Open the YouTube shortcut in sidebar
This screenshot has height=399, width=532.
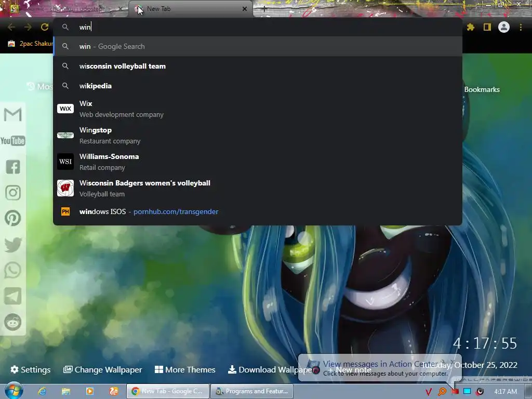click(13, 141)
